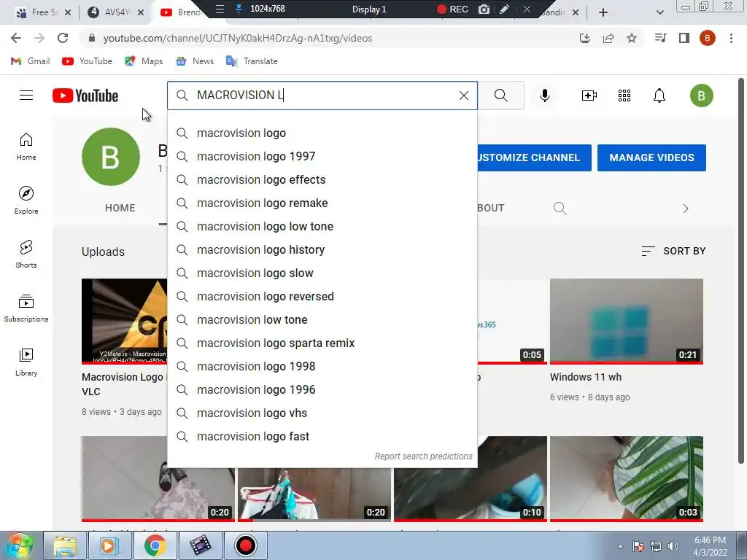Start voice search with the microphone
747x560 pixels.
point(544,96)
